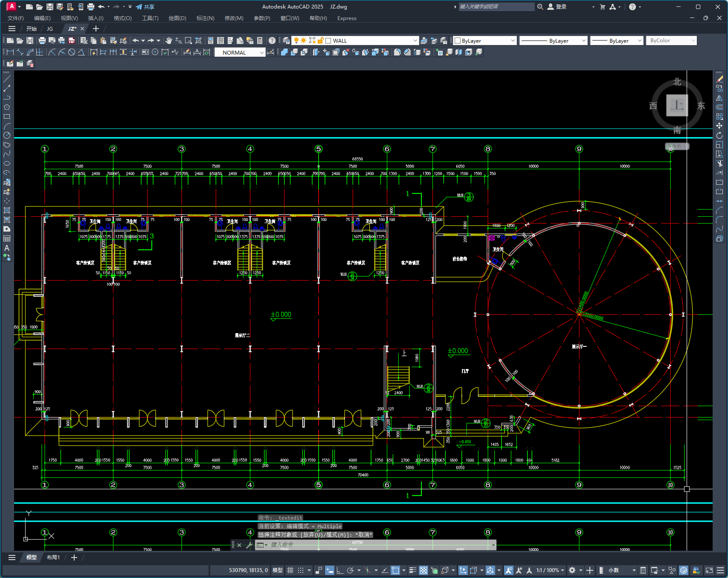Click the keyword search field in title bar
This screenshot has width=728, height=578.
(496, 7)
